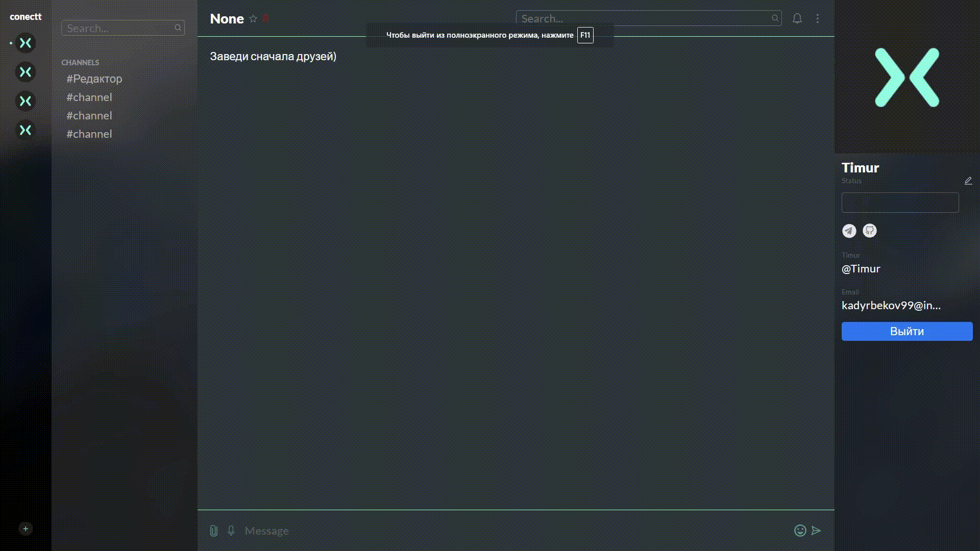This screenshot has width=980, height=551.
Task: Select the #Редактор channel
Action: pos(94,79)
